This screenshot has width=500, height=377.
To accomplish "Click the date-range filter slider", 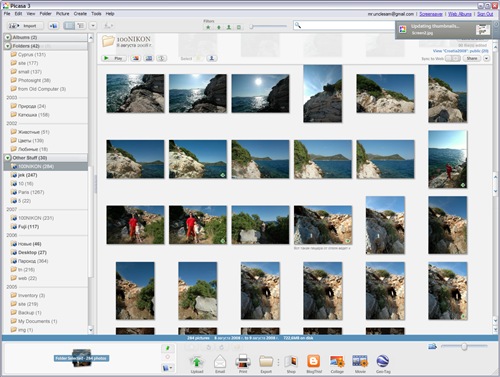I will 269,26.
